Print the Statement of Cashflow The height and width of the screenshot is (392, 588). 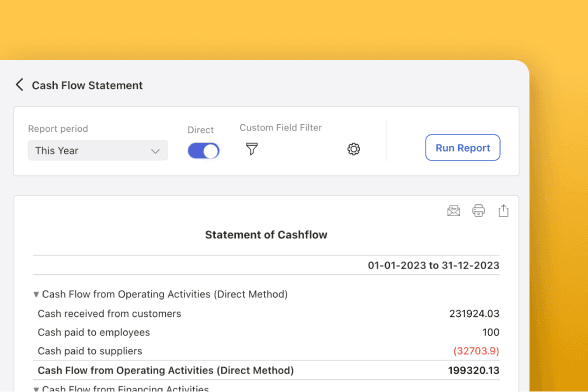(478, 211)
